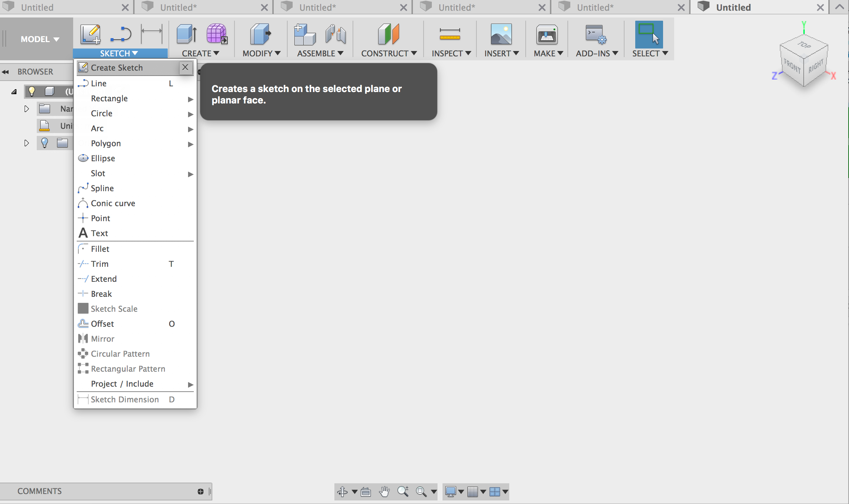This screenshot has height=504, width=849.
Task: Choose Trim from the Sketch menu
Action: (135, 264)
